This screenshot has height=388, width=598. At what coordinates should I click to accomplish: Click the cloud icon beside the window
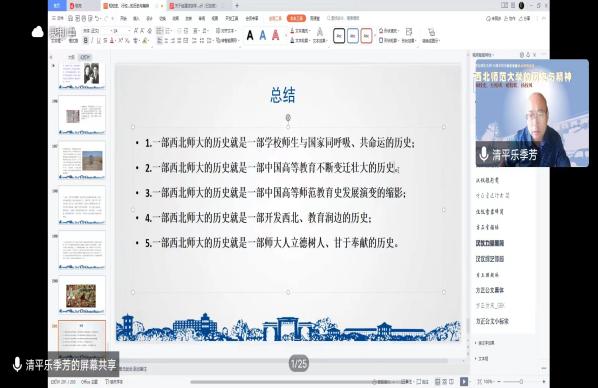pyautogui.click(x=37, y=32)
